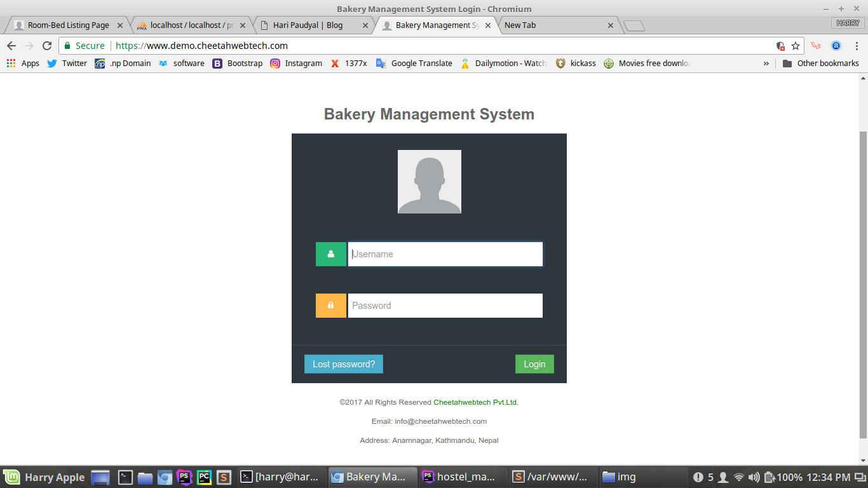Click the orange lock icon beside Password
Viewport: 868px width, 488px height.
331,306
